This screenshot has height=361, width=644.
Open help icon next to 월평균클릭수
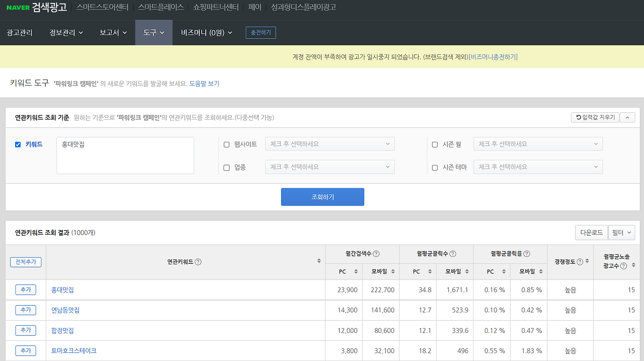tap(453, 254)
